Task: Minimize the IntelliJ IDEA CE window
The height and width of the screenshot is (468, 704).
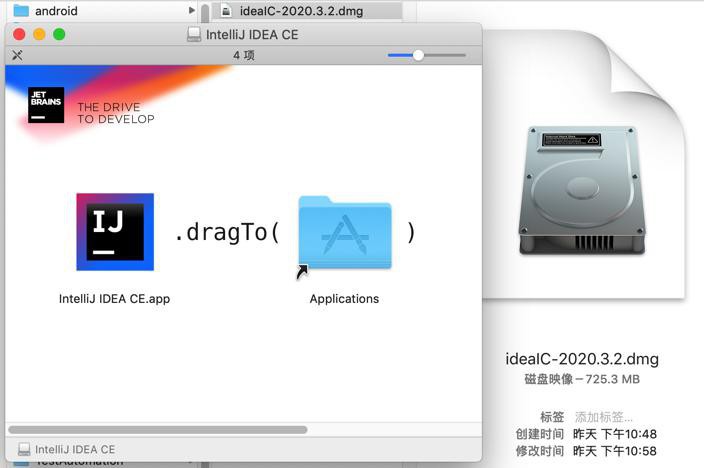Action: [x=40, y=35]
